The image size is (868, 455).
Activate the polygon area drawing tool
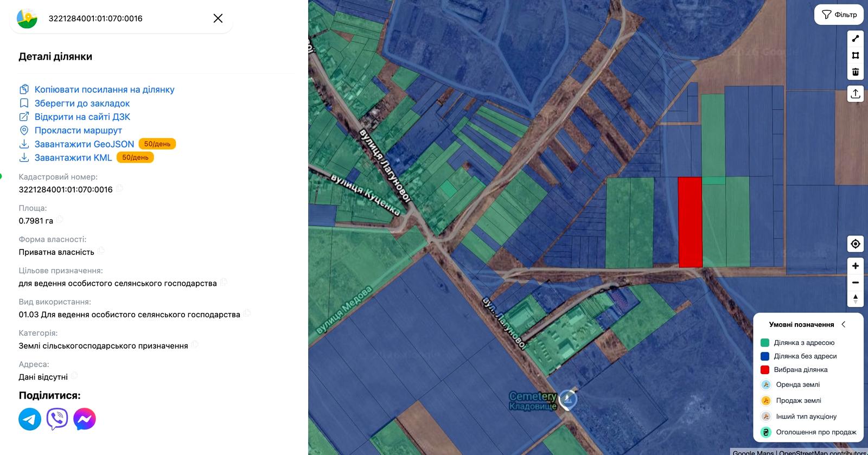[x=856, y=55]
